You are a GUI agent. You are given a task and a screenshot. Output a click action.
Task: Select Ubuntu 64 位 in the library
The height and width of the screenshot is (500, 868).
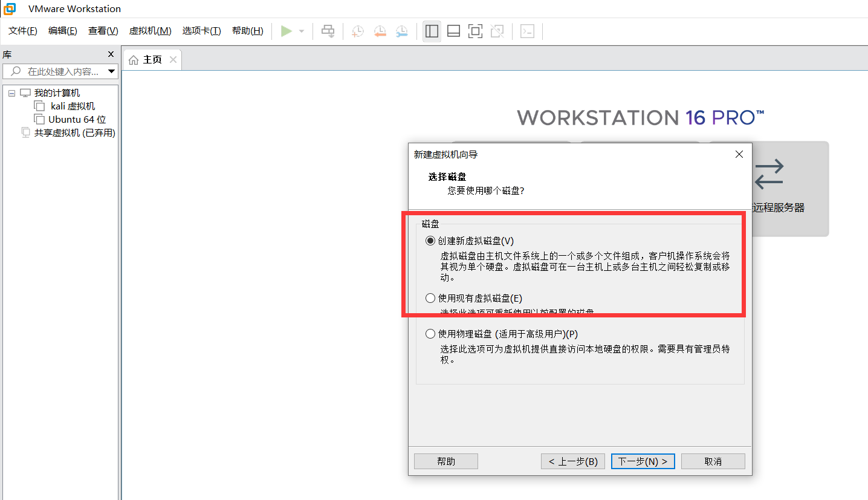point(77,120)
